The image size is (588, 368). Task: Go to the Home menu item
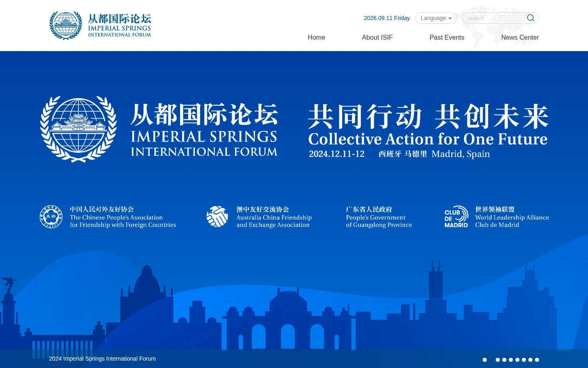tap(316, 37)
